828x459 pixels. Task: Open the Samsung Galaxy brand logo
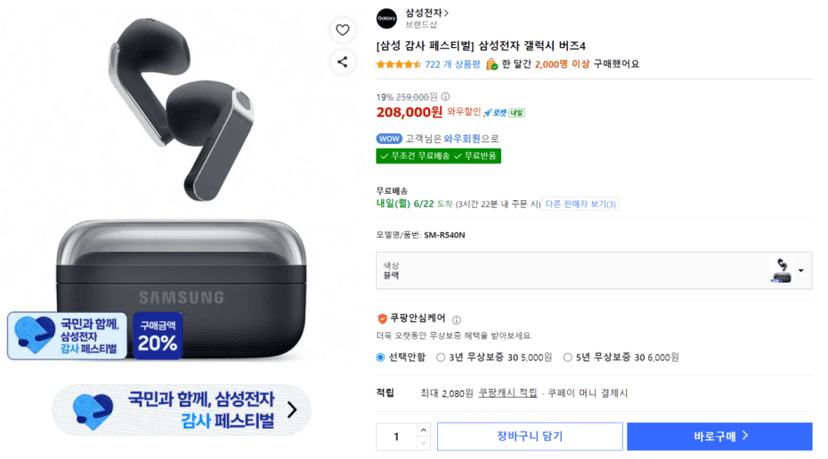click(x=386, y=18)
